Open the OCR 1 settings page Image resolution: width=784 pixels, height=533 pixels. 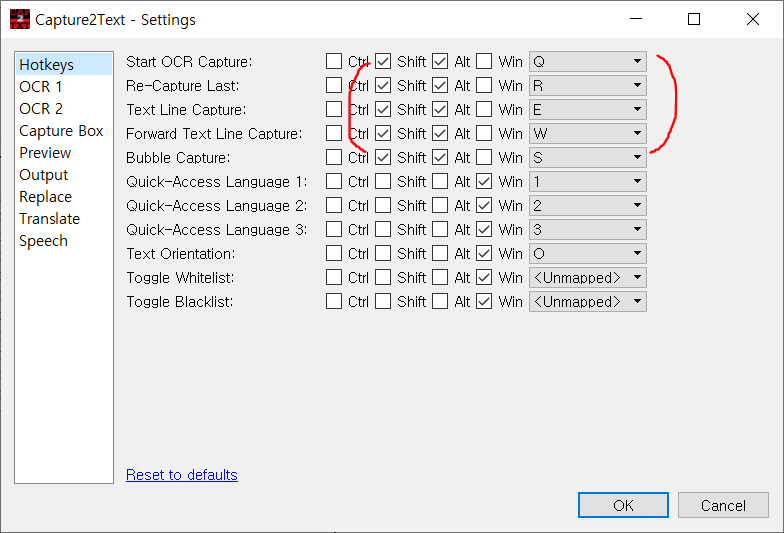click(64, 86)
